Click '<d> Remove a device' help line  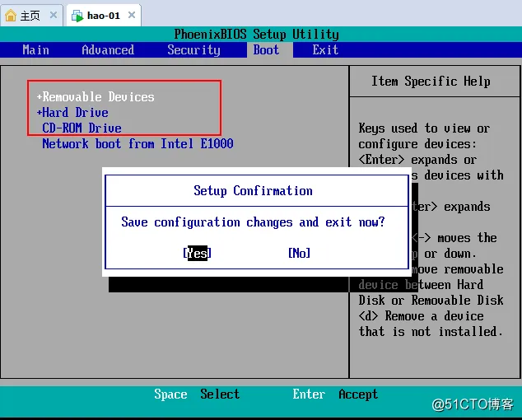coord(421,315)
